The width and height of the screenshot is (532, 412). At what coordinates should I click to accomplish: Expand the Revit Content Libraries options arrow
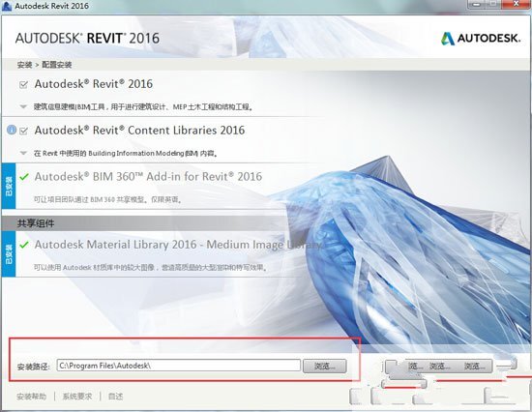click(x=23, y=153)
